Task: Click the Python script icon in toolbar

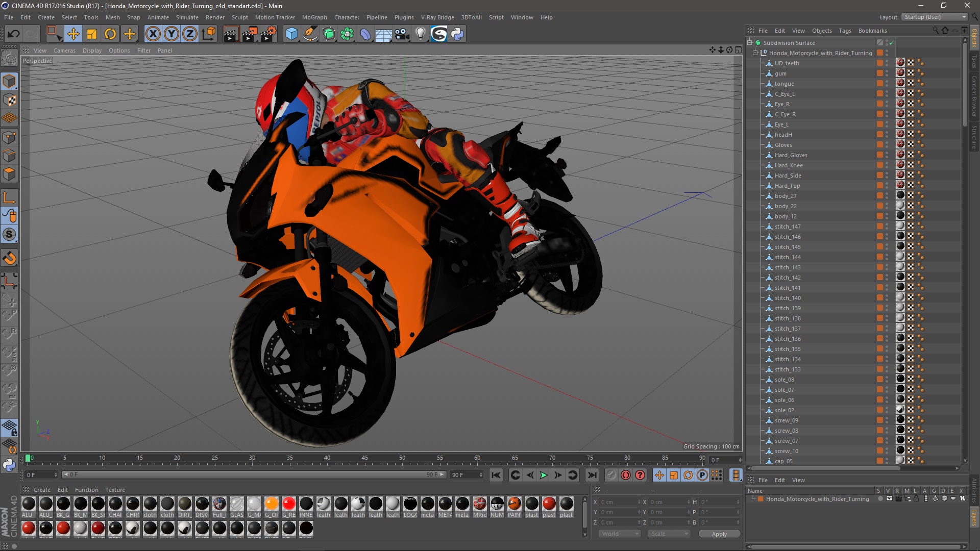Action: tap(458, 34)
